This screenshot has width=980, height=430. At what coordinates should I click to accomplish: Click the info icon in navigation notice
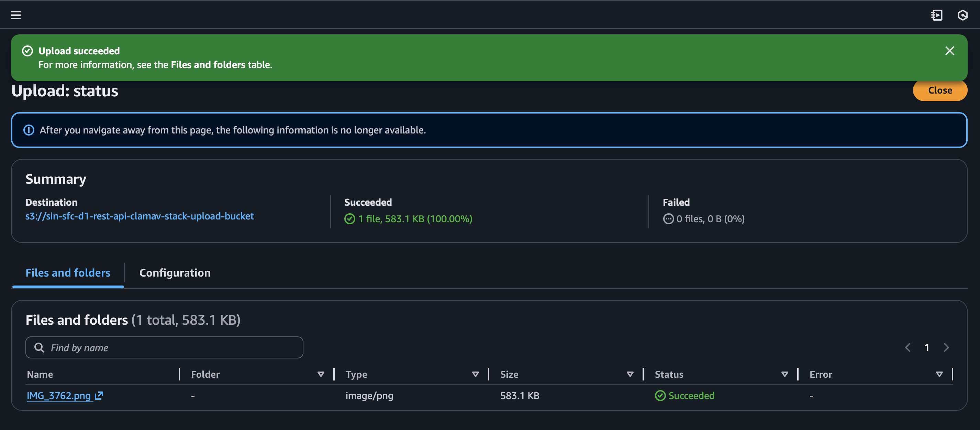29,130
